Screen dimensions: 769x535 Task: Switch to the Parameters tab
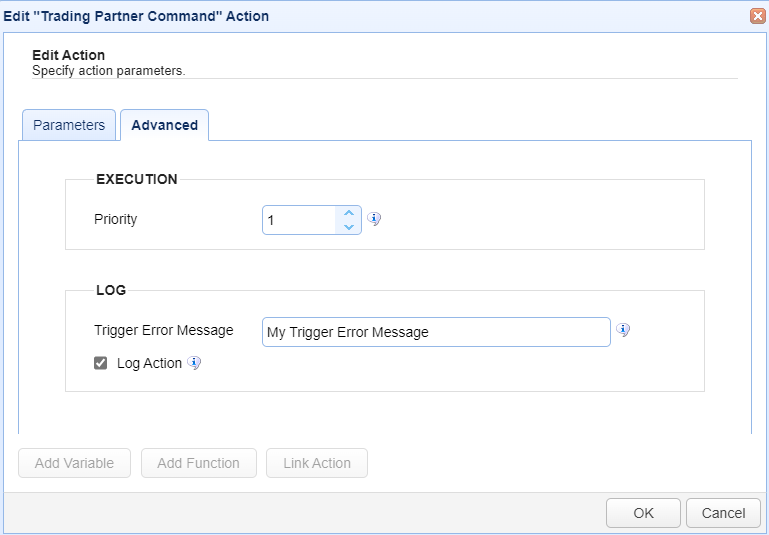(69, 125)
